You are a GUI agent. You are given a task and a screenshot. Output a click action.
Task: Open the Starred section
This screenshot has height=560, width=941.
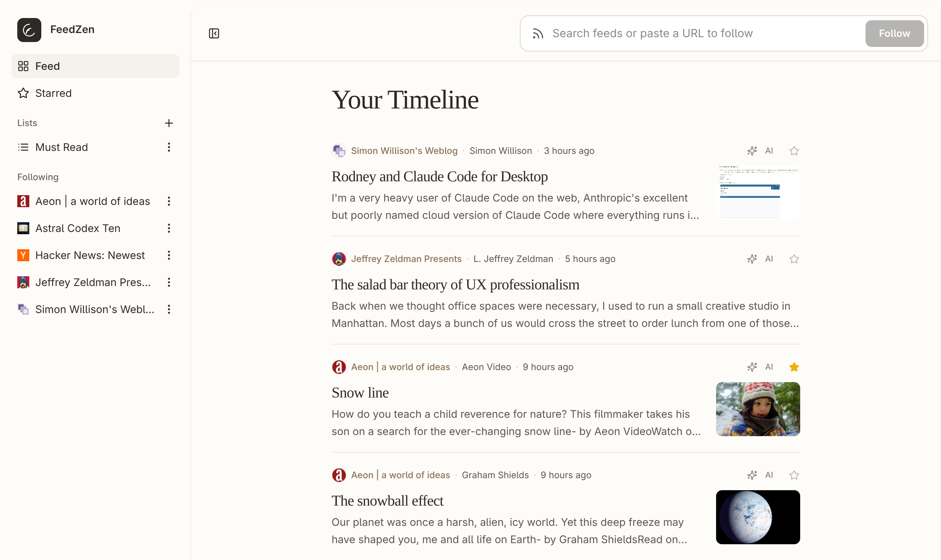pyautogui.click(x=95, y=93)
